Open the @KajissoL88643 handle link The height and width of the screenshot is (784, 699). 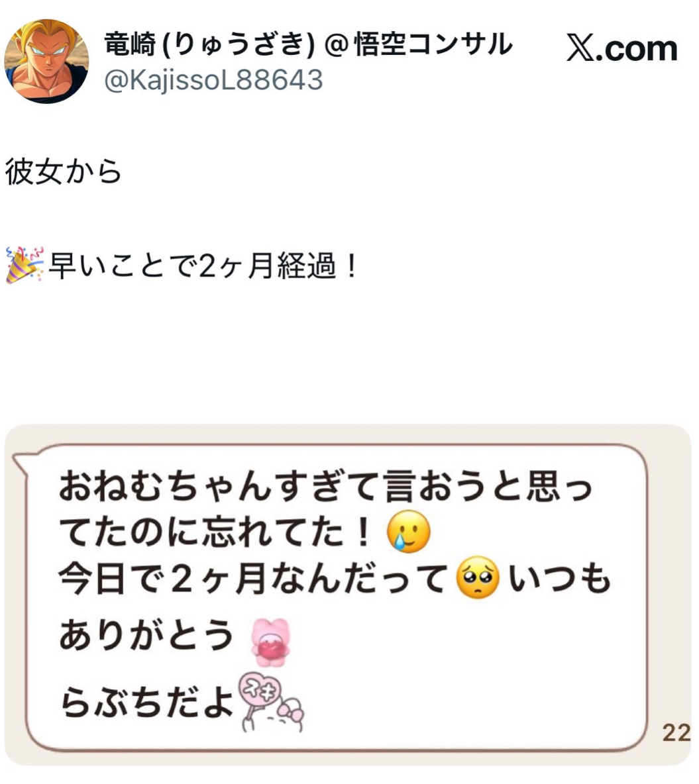tap(213, 81)
